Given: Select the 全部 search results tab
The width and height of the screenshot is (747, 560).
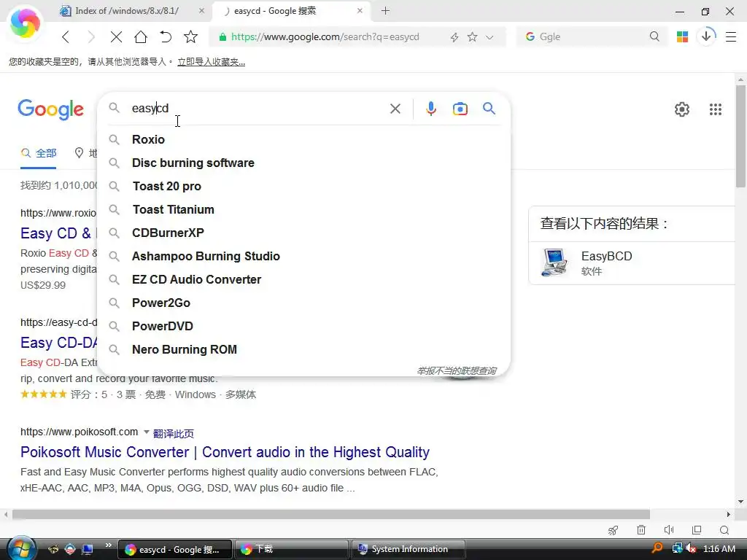Looking at the screenshot, I should click(x=39, y=153).
